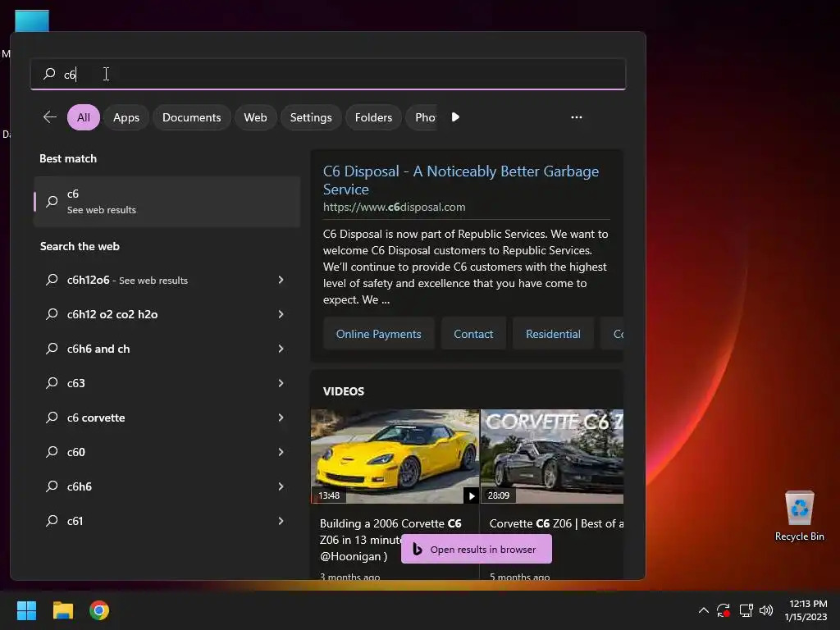Image resolution: width=840 pixels, height=630 pixels.
Task: Switch to Web filter tab
Action: tap(256, 117)
